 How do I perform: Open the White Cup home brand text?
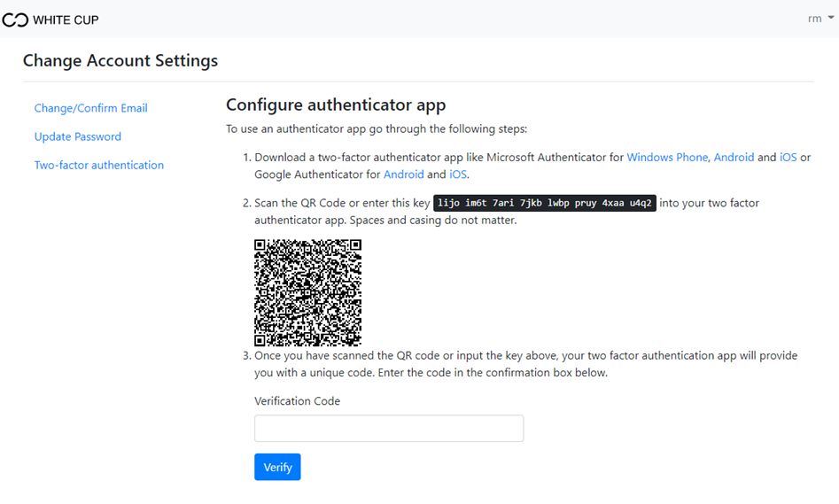click(66, 19)
